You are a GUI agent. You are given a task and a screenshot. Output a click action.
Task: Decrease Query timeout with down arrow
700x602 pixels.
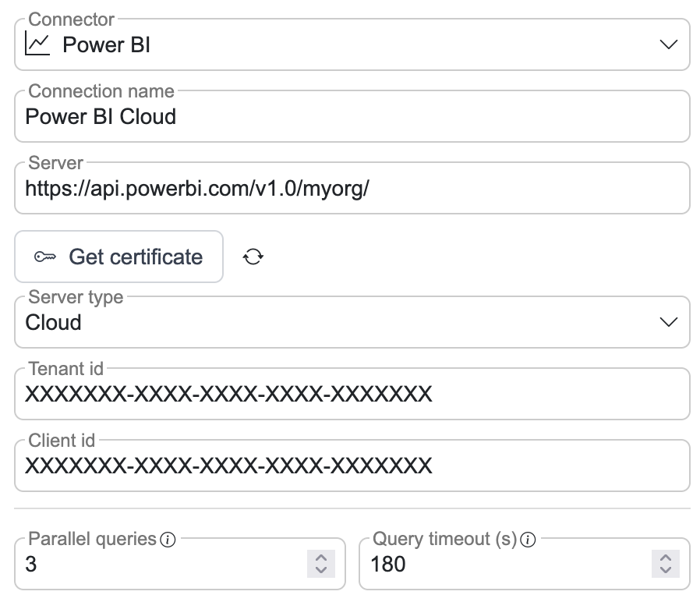coord(666,570)
